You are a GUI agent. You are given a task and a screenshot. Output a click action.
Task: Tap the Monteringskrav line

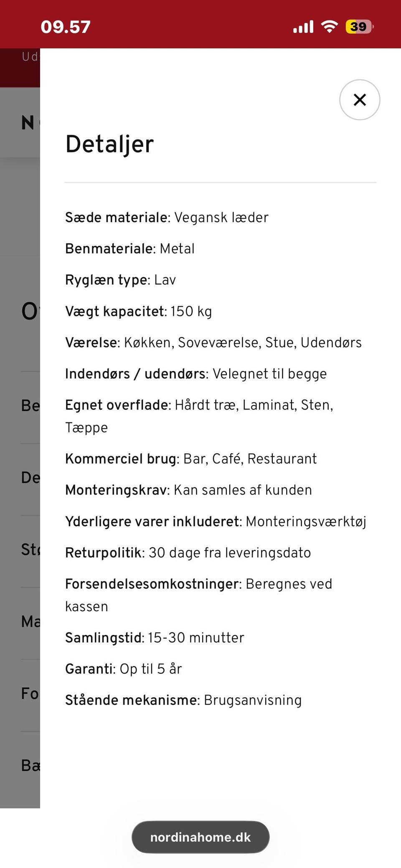[x=188, y=490]
